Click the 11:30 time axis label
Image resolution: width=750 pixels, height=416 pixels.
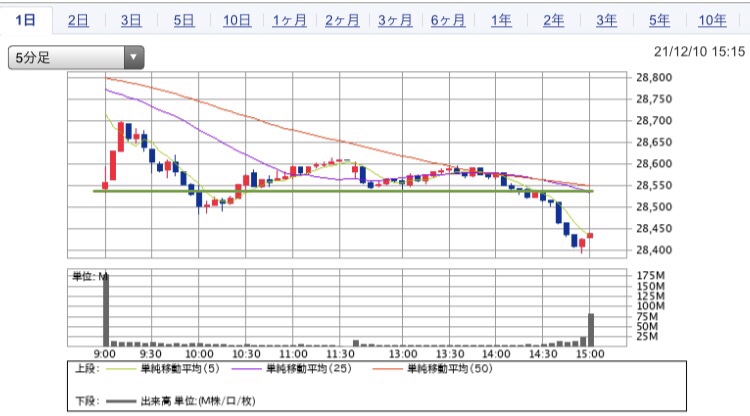(x=340, y=354)
